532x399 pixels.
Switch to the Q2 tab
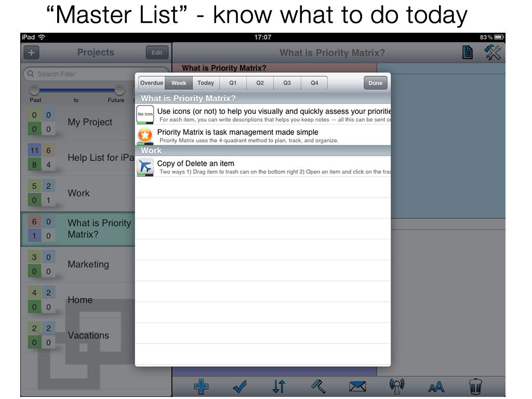point(260,83)
